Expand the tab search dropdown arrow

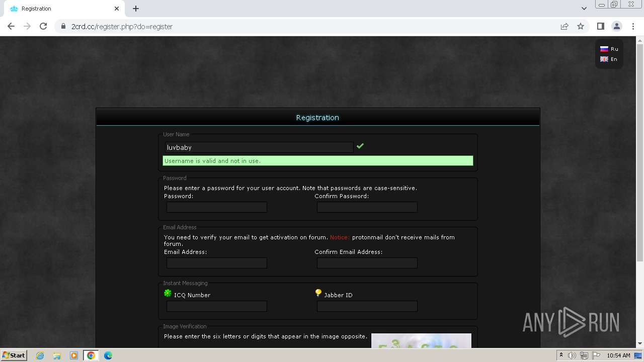pyautogui.click(x=584, y=9)
